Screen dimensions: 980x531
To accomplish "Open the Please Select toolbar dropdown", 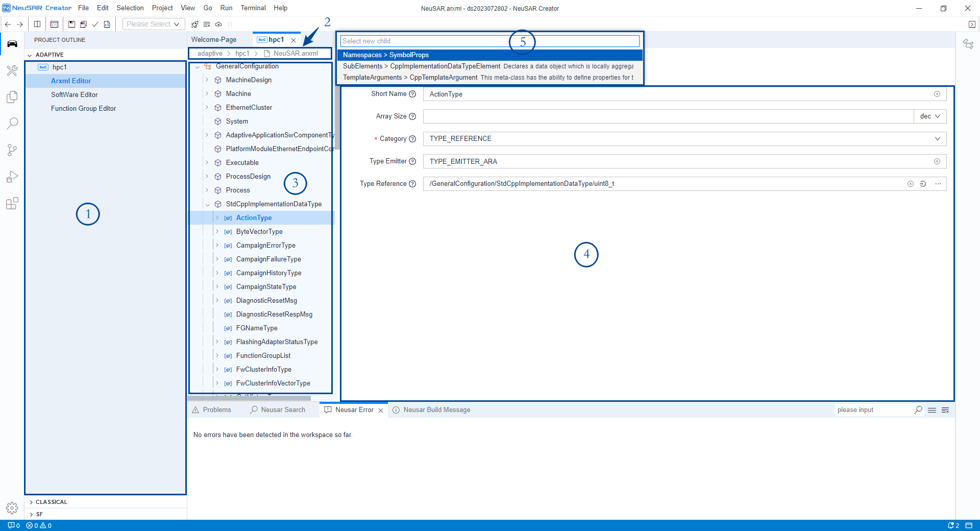I will pyautogui.click(x=153, y=24).
